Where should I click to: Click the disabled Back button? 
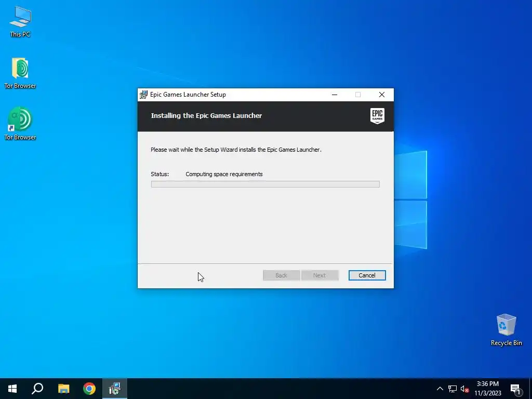[281, 275]
